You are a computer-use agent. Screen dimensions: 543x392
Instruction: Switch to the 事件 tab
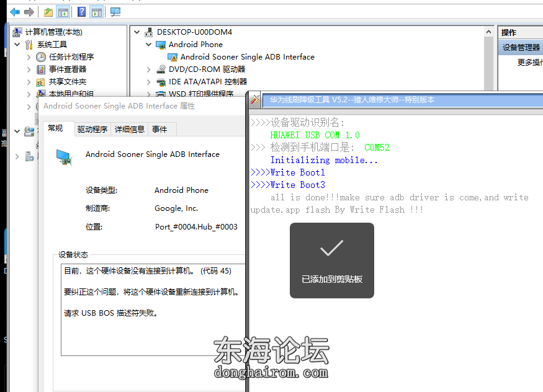pyautogui.click(x=160, y=129)
